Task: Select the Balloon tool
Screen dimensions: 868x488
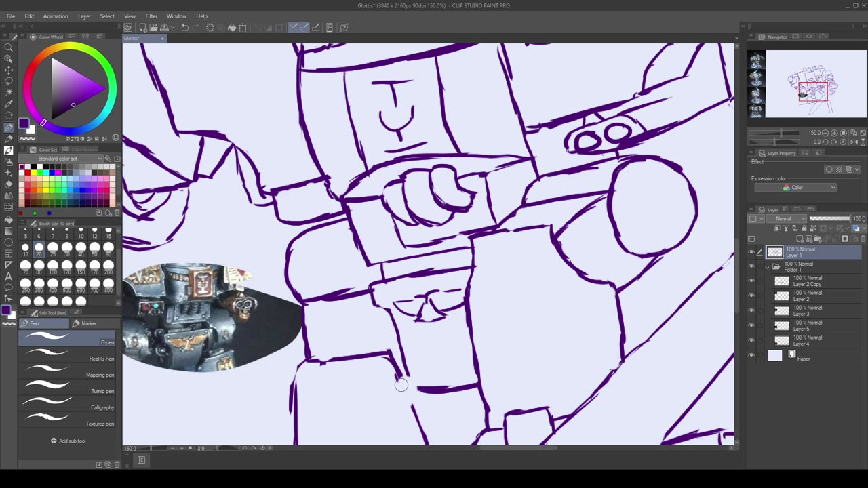Action: pyautogui.click(x=8, y=287)
